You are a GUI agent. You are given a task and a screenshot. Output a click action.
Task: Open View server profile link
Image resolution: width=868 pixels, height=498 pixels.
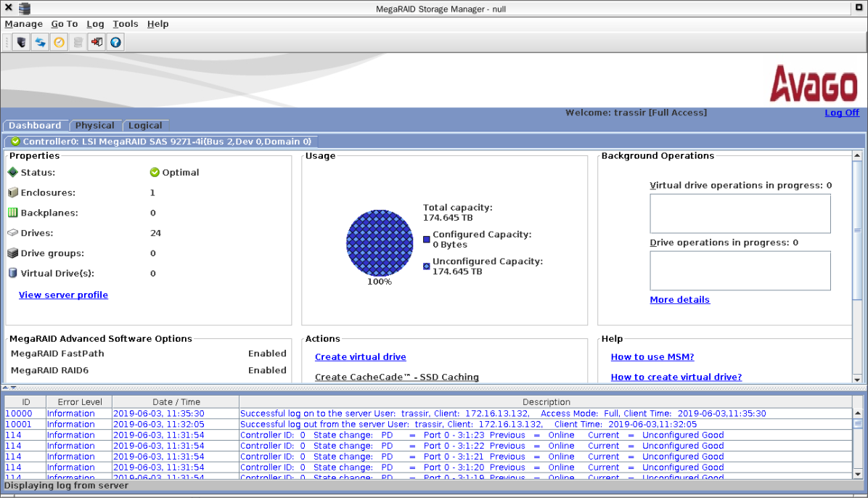point(63,295)
